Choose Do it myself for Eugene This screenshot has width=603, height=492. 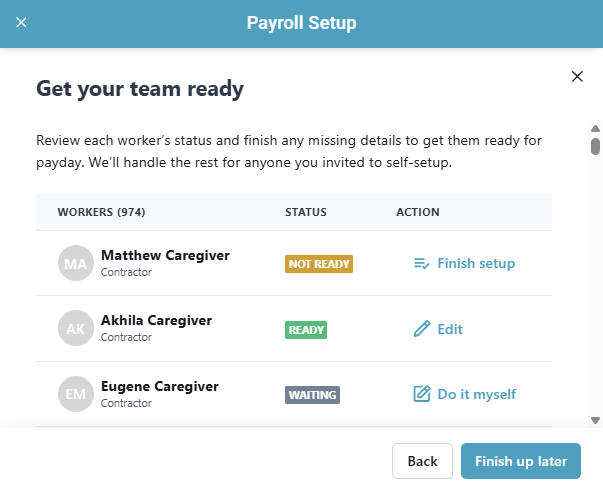[476, 394]
